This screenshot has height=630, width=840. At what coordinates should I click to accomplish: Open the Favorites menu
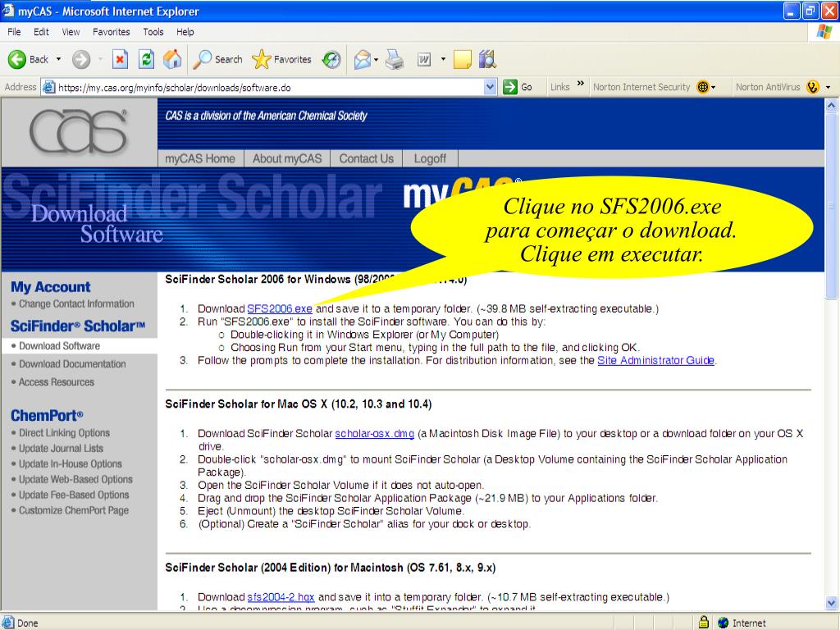tap(111, 32)
